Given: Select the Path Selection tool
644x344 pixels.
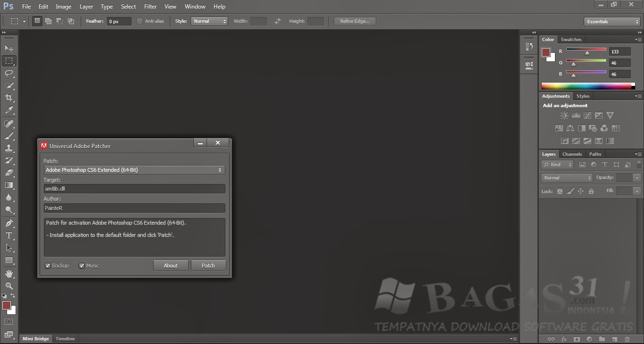Looking at the screenshot, I should [9, 248].
